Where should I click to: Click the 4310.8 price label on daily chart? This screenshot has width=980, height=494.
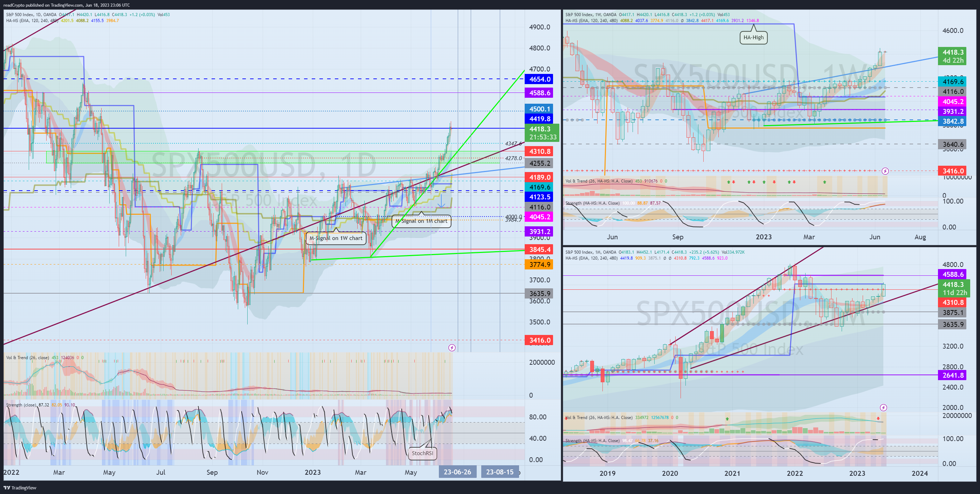pyautogui.click(x=539, y=151)
